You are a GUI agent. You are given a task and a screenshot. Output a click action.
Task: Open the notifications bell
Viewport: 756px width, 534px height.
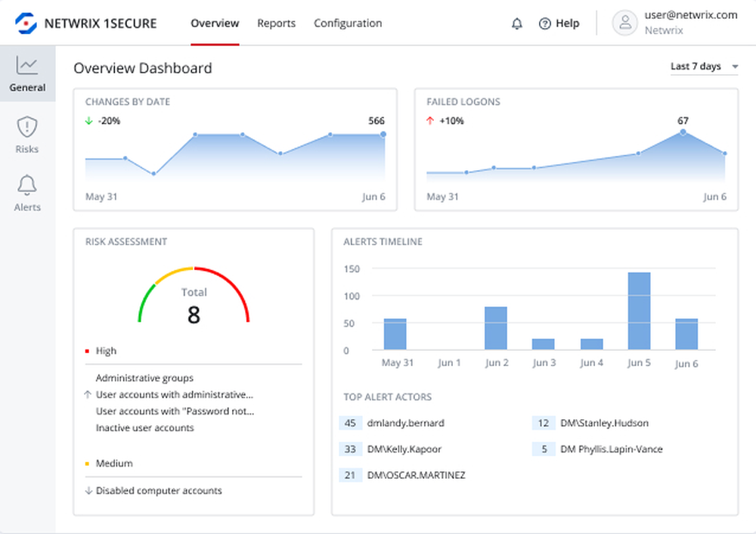(x=517, y=23)
